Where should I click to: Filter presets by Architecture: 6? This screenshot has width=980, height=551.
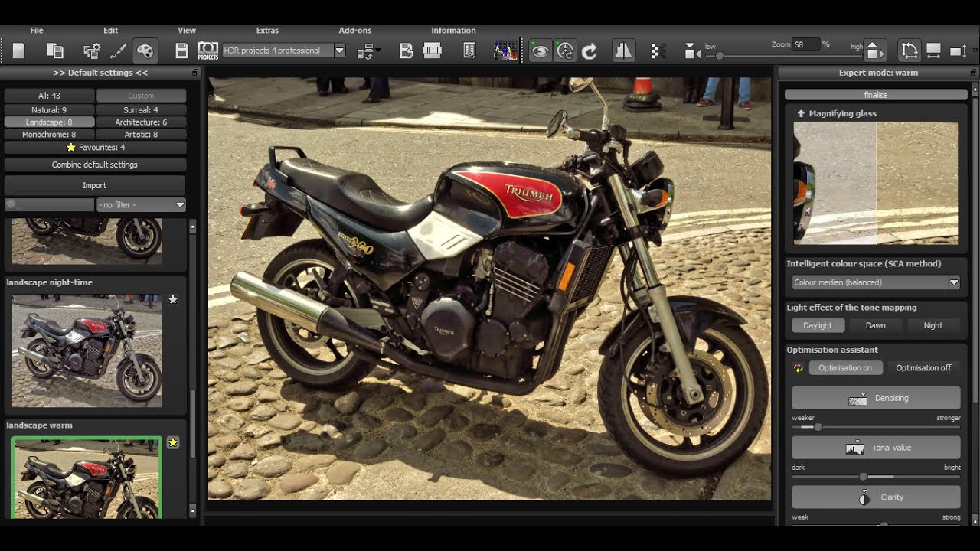141,122
